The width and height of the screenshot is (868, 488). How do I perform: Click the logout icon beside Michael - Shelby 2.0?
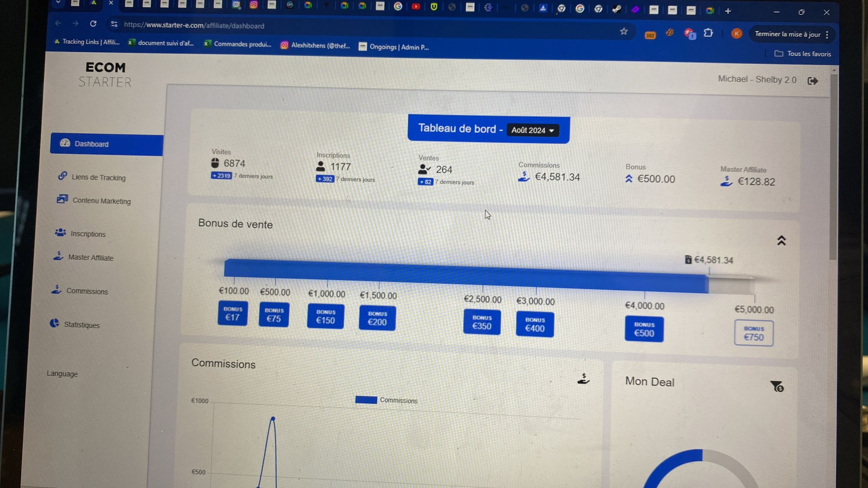[812, 81]
